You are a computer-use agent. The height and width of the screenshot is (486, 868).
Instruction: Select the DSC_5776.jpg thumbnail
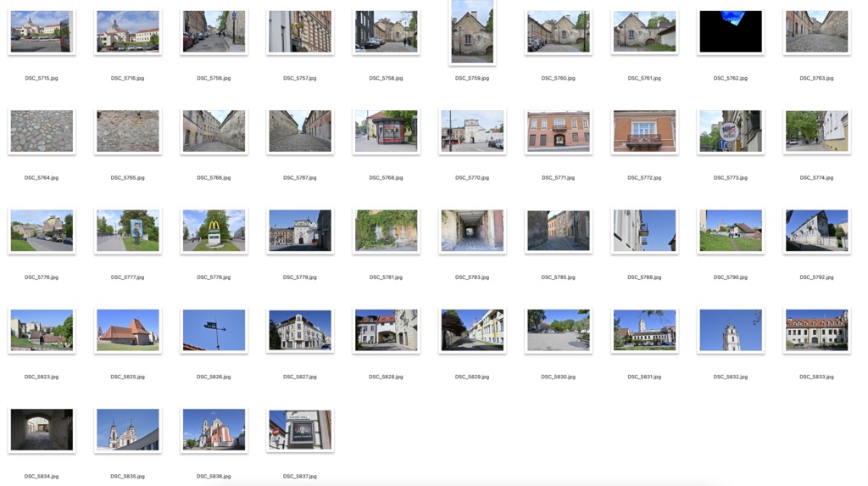coord(42,231)
